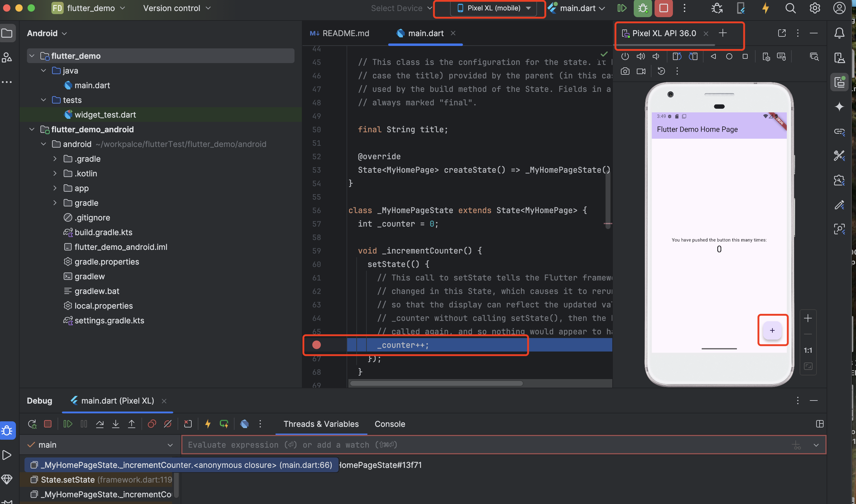Stop the running app with red square
Screen dimensions: 856x504
(663, 8)
